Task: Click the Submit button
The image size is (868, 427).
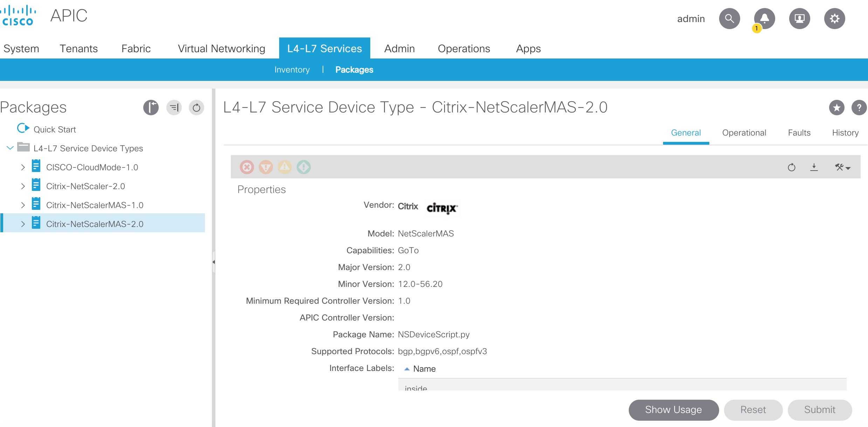Action: [820, 410]
